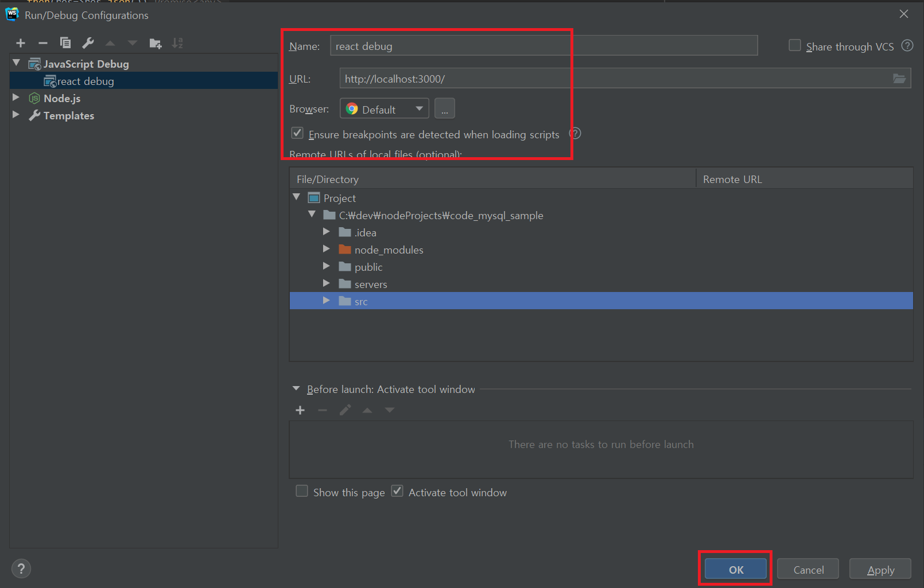Add a before-launch task

click(x=300, y=410)
